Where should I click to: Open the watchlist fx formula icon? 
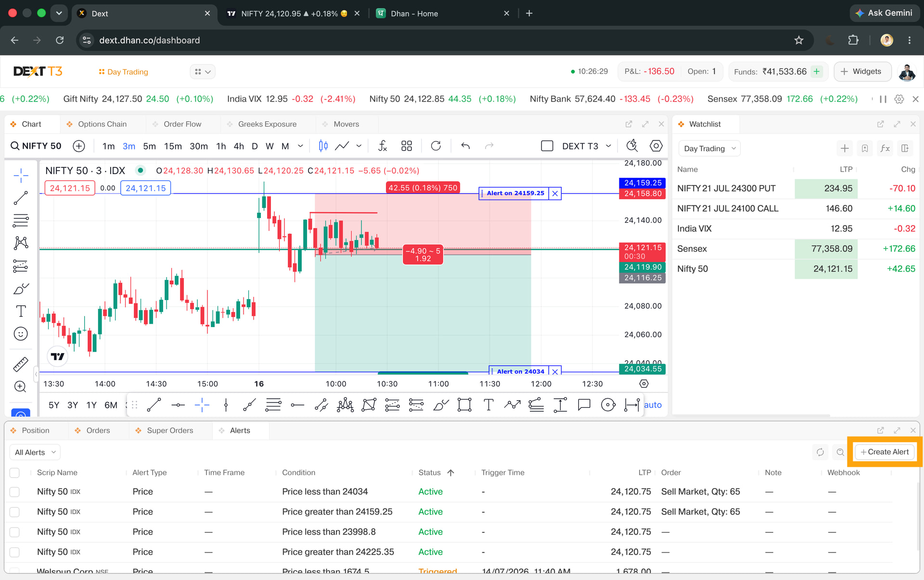click(885, 148)
